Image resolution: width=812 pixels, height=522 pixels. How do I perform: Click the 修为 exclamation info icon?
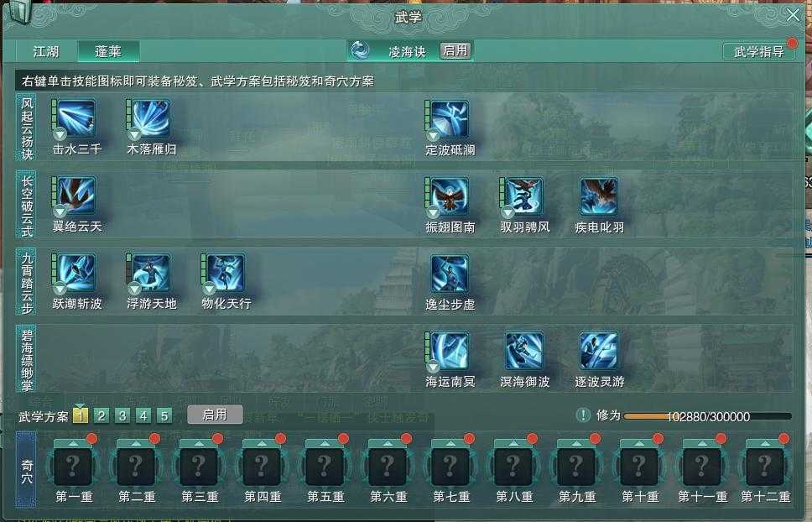click(x=583, y=415)
